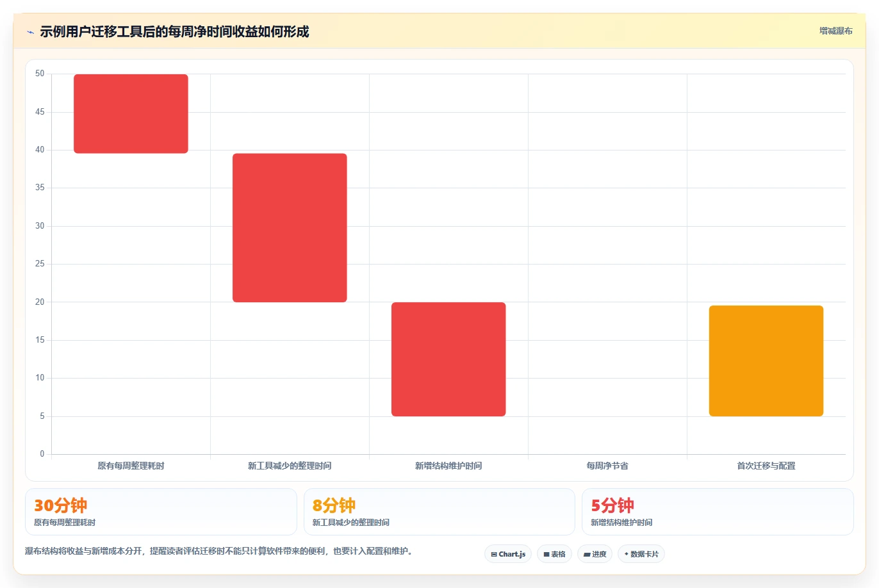Screen dimensions: 879x588
Task: Click x-axis label 新工具减少的整理时间
Action: tap(290, 466)
